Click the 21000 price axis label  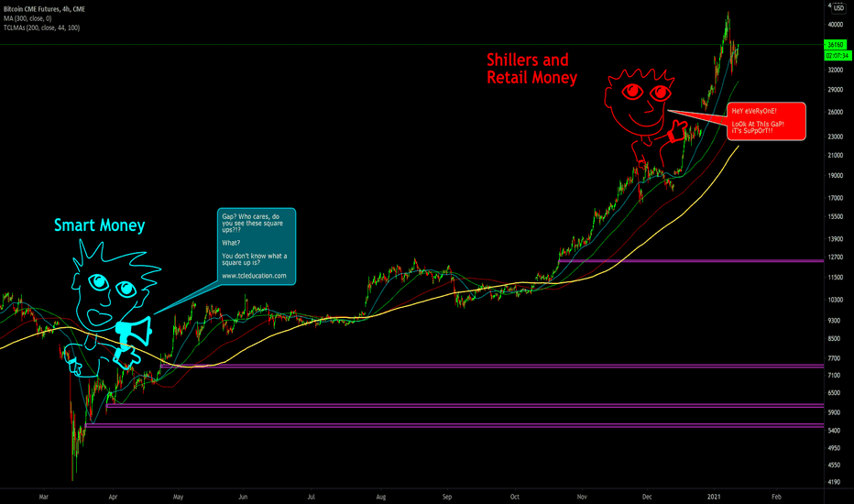[x=835, y=155]
